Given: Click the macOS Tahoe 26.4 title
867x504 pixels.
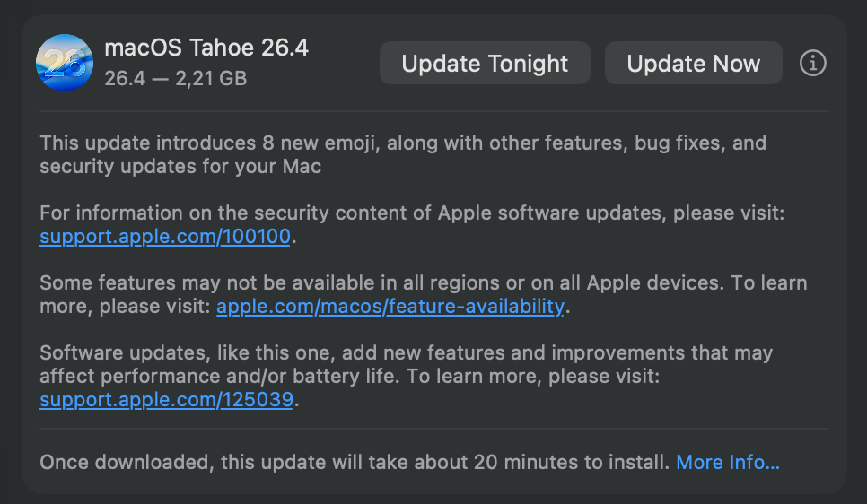Looking at the screenshot, I should pos(206,48).
